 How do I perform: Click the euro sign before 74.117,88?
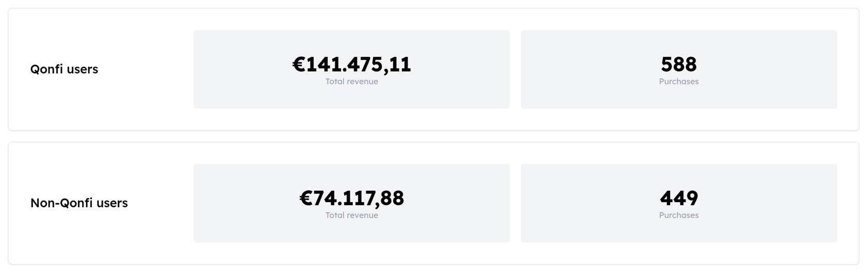coord(306,199)
